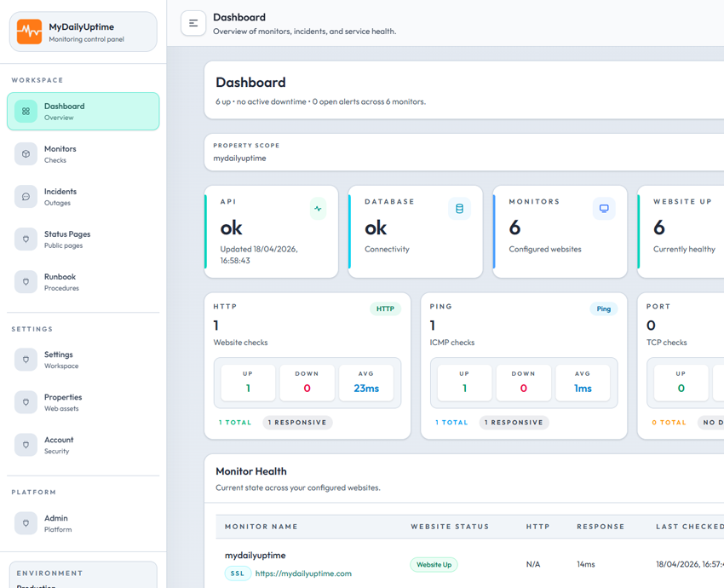Open the Account Security menu item

click(83, 445)
